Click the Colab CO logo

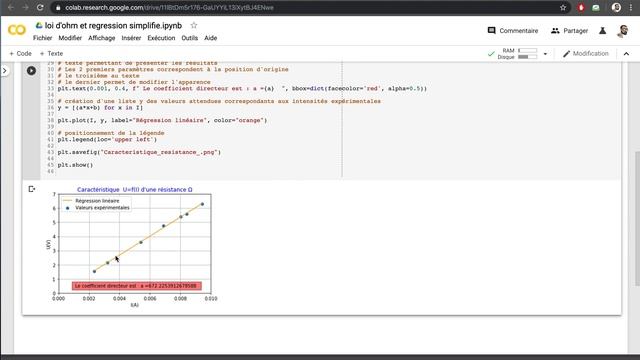pyautogui.click(x=17, y=30)
